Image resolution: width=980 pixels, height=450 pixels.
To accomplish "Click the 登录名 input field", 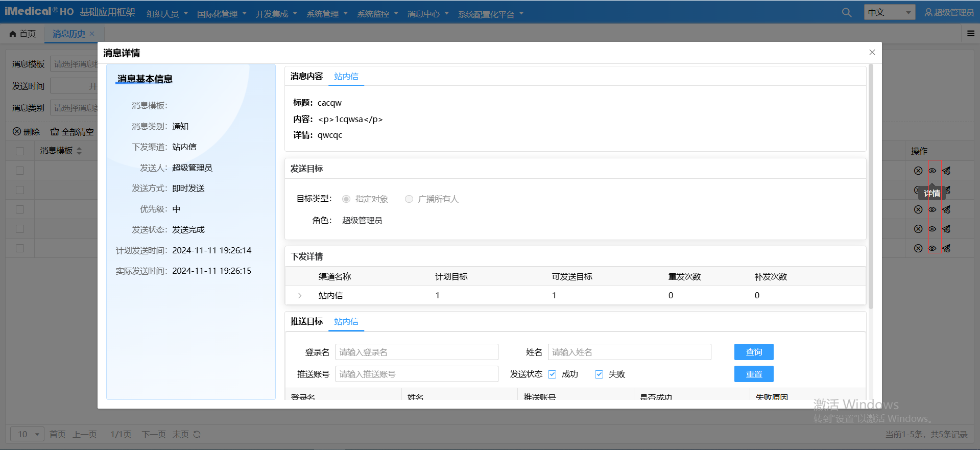I will (x=416, y=352).
